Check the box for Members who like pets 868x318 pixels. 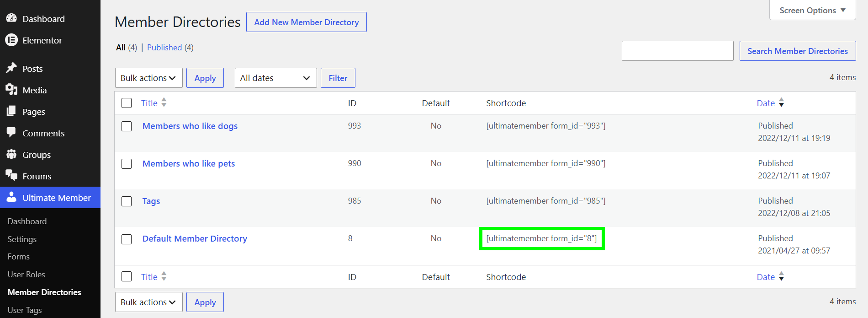127,164
